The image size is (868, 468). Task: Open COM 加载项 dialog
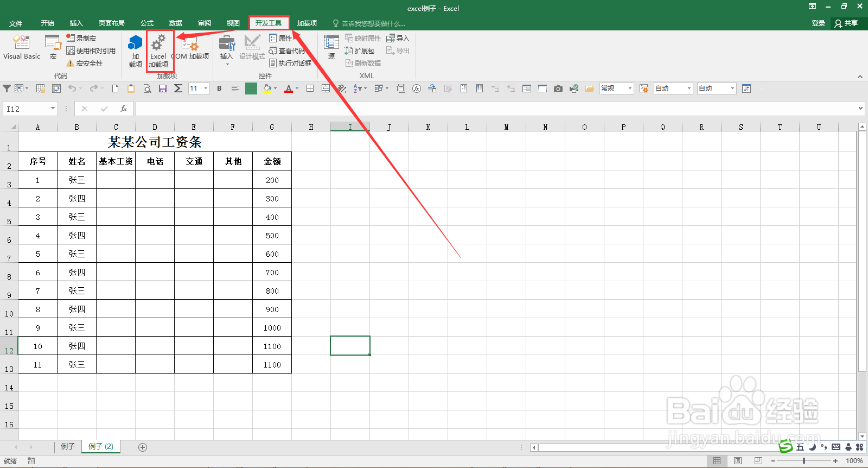190,47
